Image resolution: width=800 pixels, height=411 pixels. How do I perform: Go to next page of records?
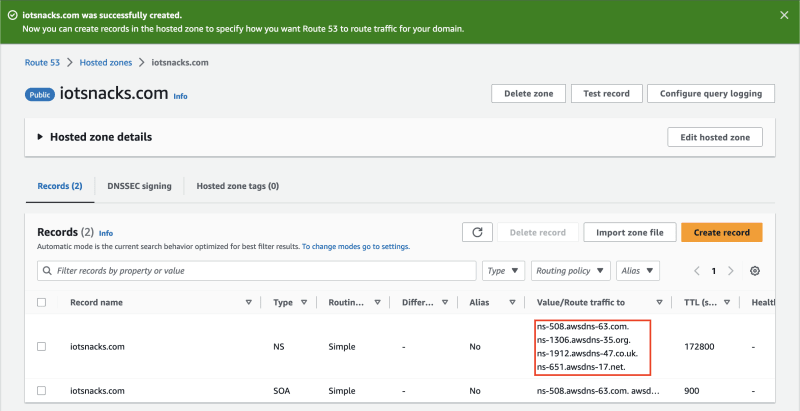pyautogui.click(x=731, y=271)
